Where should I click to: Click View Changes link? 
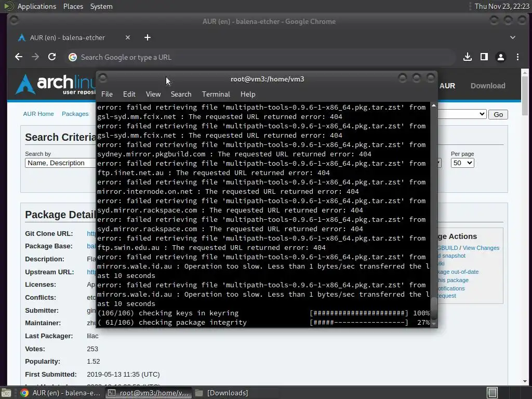click(x=481, y=248)
